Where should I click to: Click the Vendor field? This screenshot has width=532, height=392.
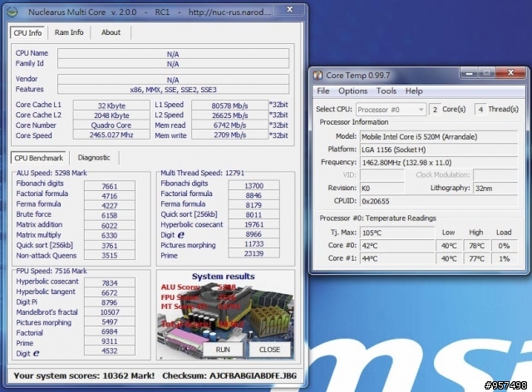[x=173, y=80]
